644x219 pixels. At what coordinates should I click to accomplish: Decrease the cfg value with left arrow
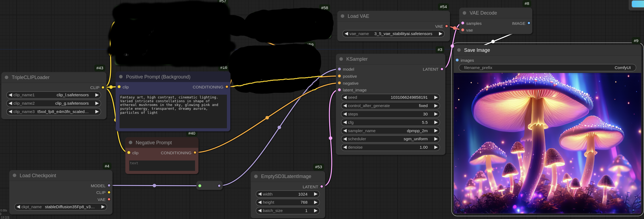coord(345,122)
